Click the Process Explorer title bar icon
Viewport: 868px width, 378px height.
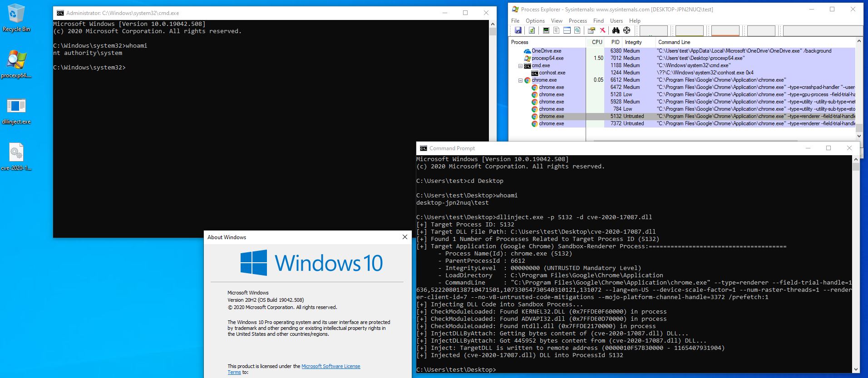pos(515,9)
